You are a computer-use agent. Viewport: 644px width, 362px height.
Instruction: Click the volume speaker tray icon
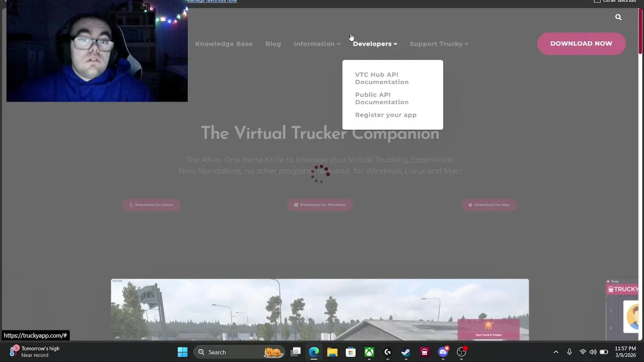click(593, 352)
